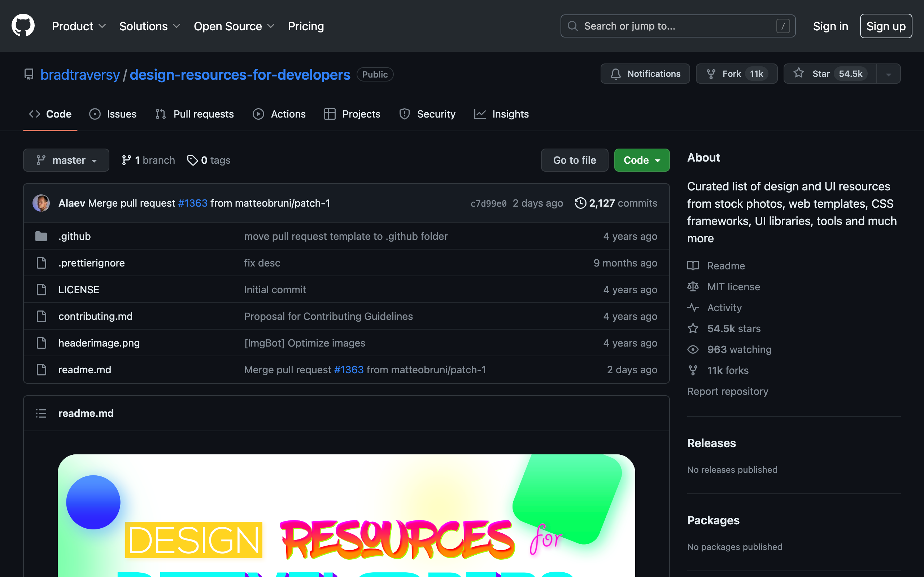Click the Activity link in About panel
This screenshot has width=924, height=577.
[x=725, y=307]
